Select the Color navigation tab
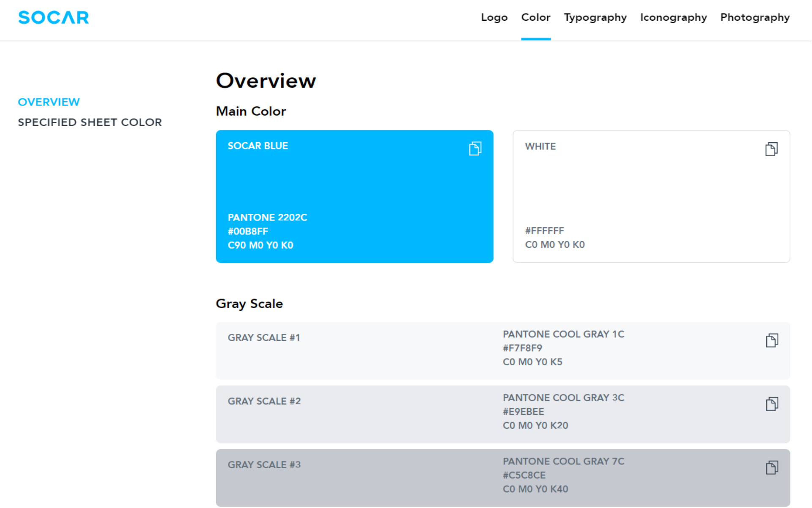 (x=535, y=17)
